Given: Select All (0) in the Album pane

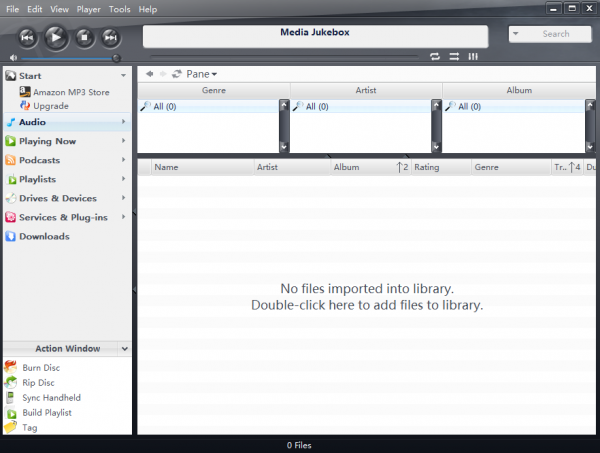Looking at the screenshot, I should [514, 107].
